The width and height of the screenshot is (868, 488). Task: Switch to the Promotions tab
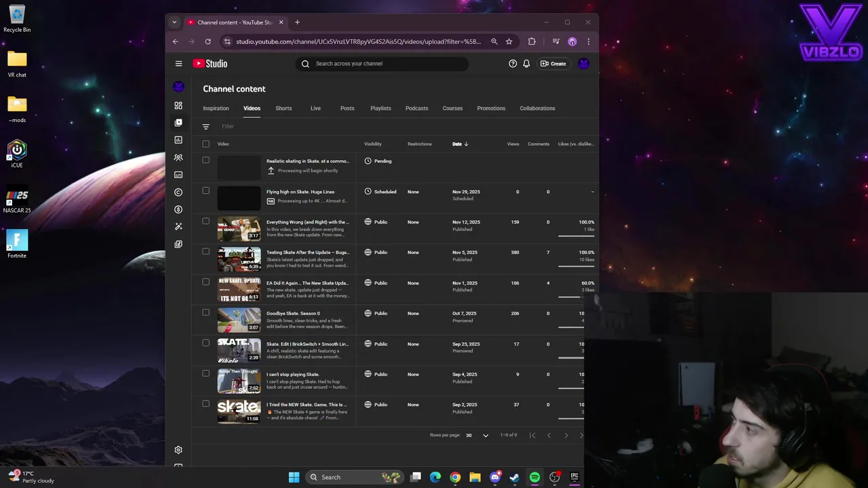(x=491, y=108)
